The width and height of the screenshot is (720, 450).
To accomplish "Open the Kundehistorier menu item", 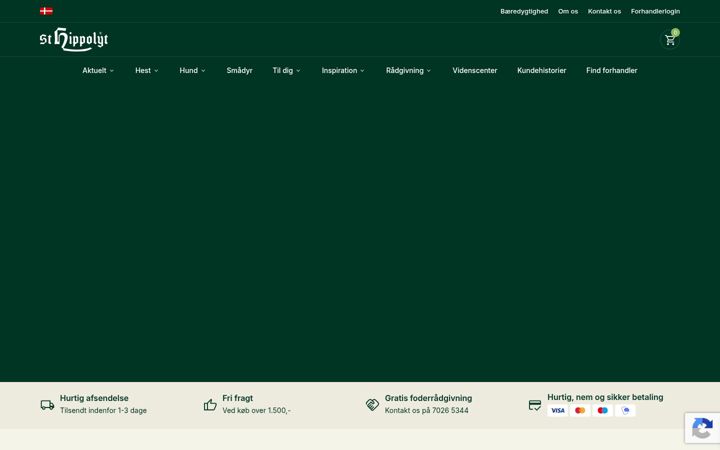I will 542,70.
